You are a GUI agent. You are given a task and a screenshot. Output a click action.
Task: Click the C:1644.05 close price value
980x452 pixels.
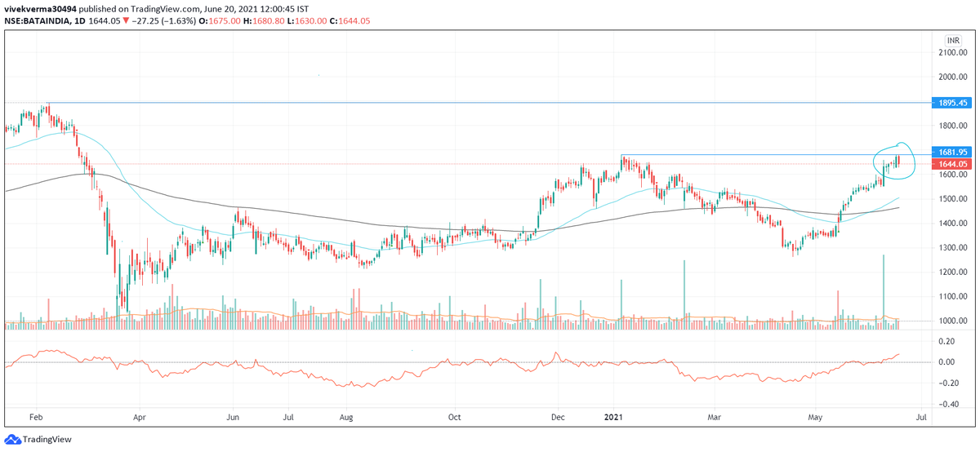[351, 20]
